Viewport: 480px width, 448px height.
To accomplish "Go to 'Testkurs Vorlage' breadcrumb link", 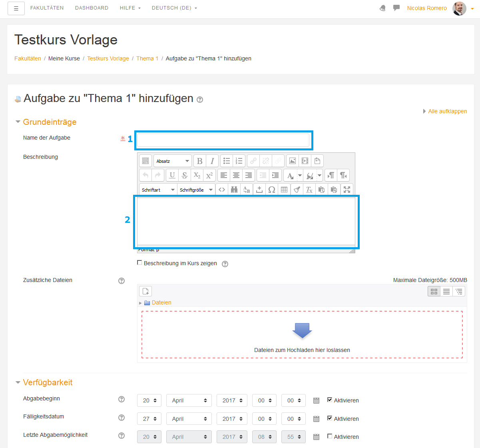I will (x=108, y=58).
